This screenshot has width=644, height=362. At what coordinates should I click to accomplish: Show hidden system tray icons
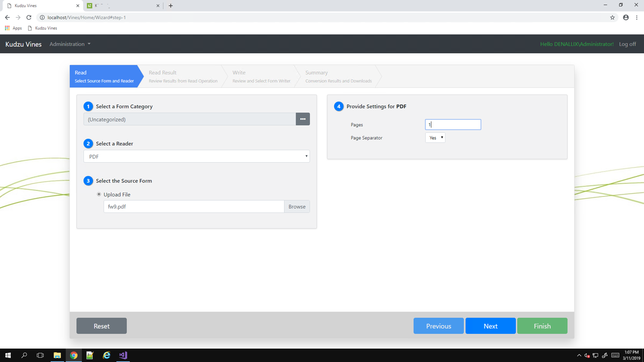click(579, 355)
